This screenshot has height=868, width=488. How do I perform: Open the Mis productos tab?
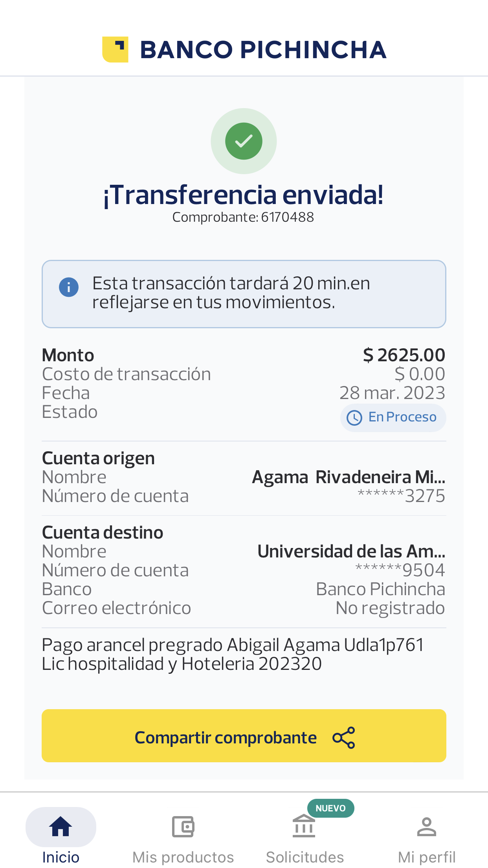click(x=183, y=857)
